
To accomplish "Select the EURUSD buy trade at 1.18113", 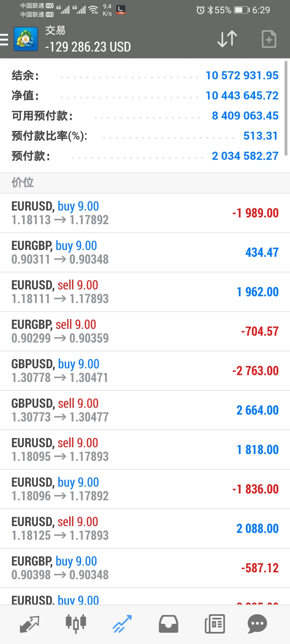I will (145, 213).
